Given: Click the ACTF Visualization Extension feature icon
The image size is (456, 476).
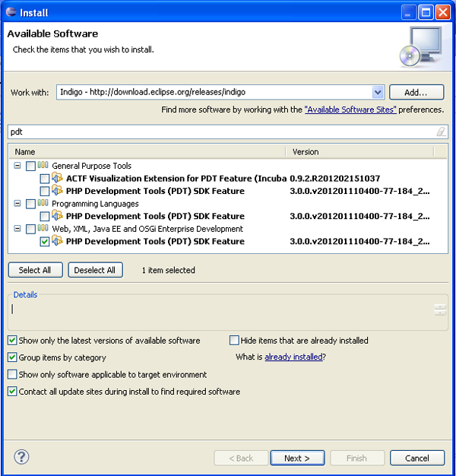Looking at the screenshot, I should [x=57, y=177].
